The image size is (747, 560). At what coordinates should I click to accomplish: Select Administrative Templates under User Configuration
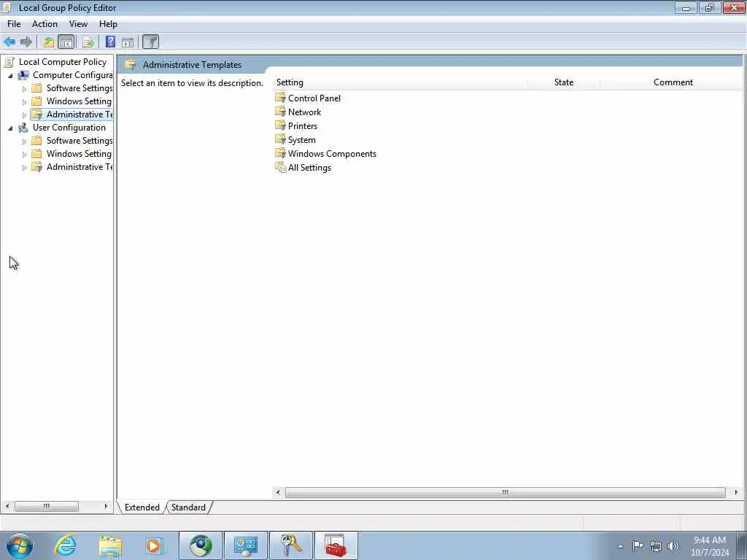tap(80, 167)
